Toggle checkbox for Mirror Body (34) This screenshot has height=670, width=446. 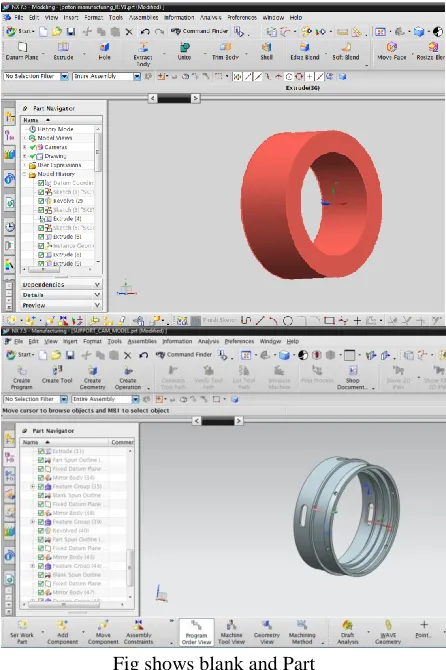click(41, 477)
